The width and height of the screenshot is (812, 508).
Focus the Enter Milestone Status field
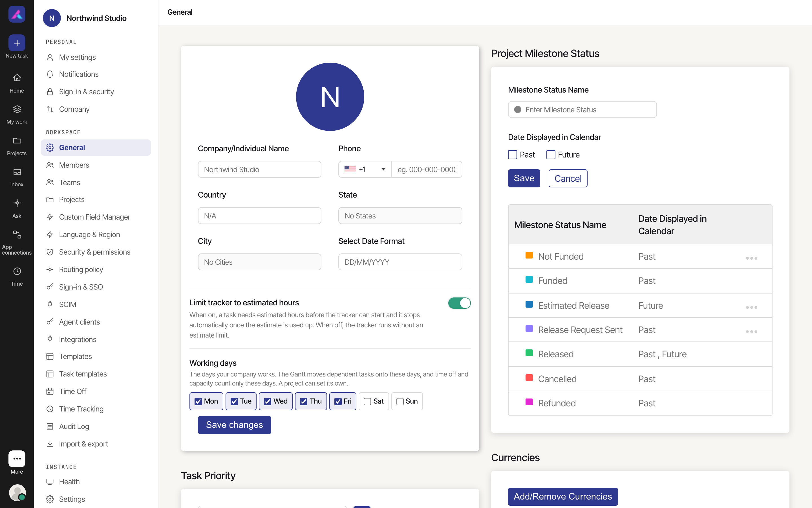click(582, 110)
